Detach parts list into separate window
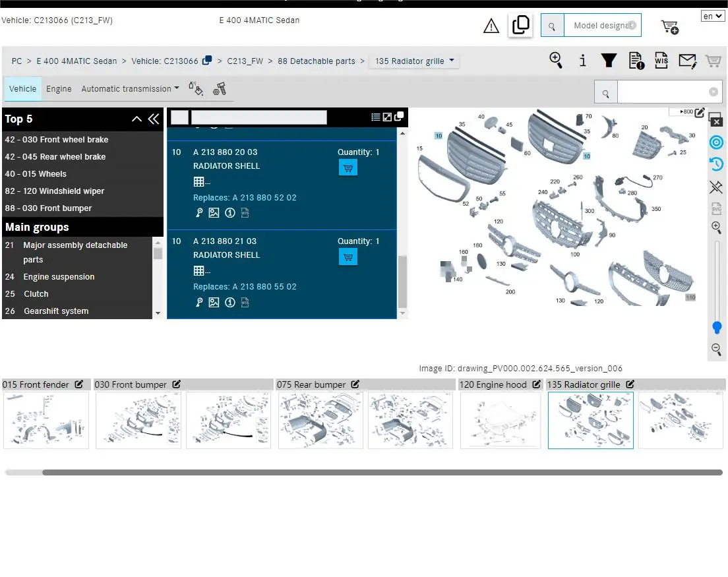The width and height of the screenshot is (728, 577). coord(398,117)
